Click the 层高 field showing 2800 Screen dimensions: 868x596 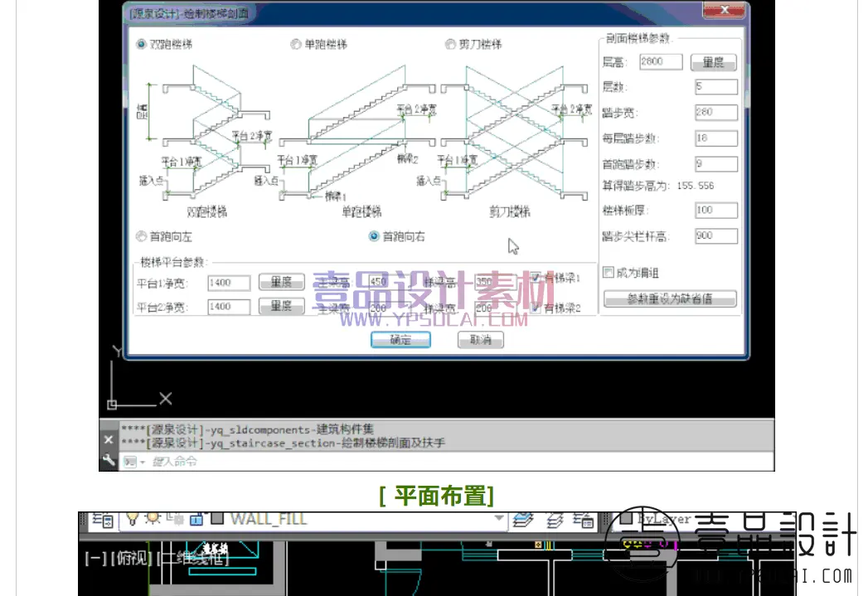click(661, 61)
